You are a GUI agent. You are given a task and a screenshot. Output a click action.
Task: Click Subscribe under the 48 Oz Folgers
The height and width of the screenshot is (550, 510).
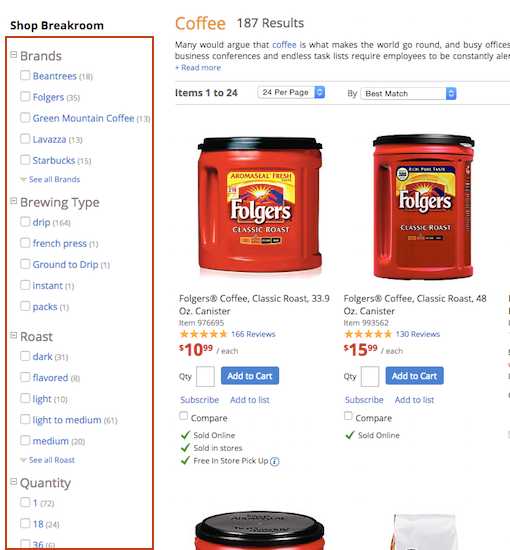point(364,400)
